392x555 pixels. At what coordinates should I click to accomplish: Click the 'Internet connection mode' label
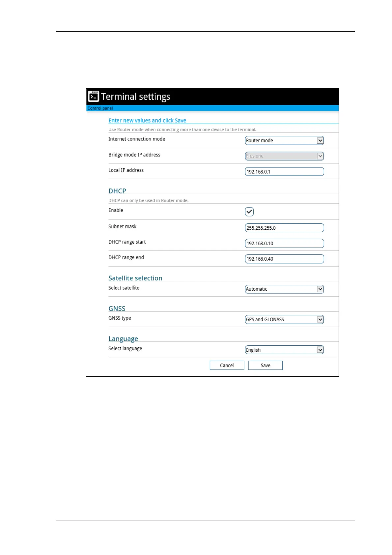point(137,139)
